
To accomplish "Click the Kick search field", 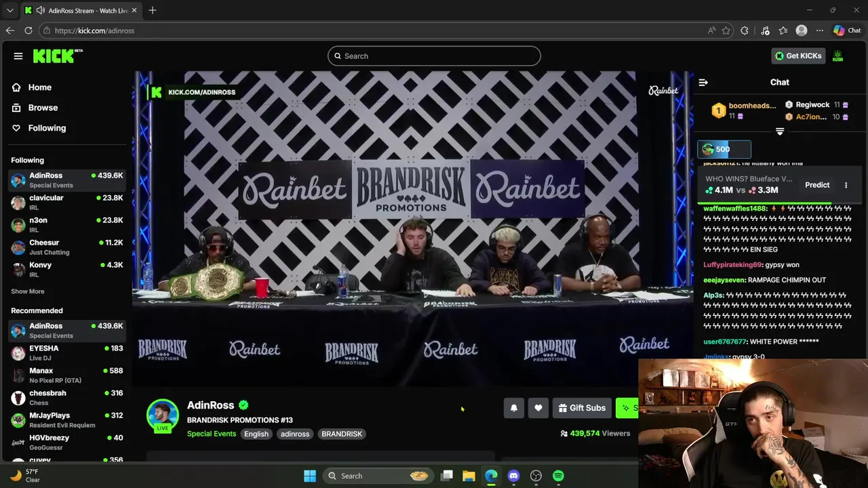I will [434, 56].
